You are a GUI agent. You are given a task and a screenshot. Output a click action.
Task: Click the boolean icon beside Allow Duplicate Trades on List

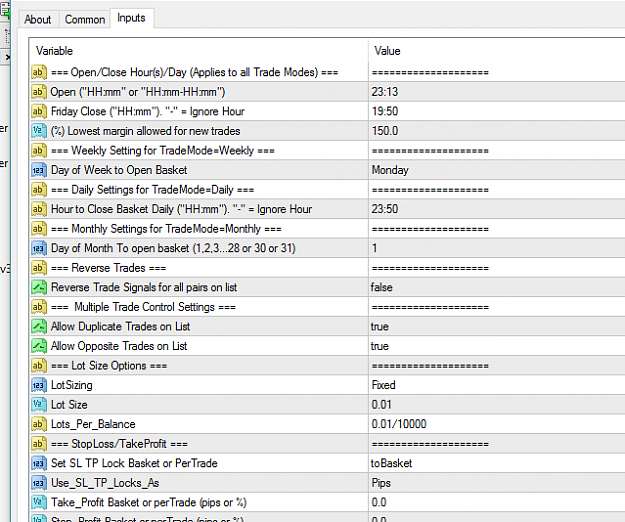point(39,326)
